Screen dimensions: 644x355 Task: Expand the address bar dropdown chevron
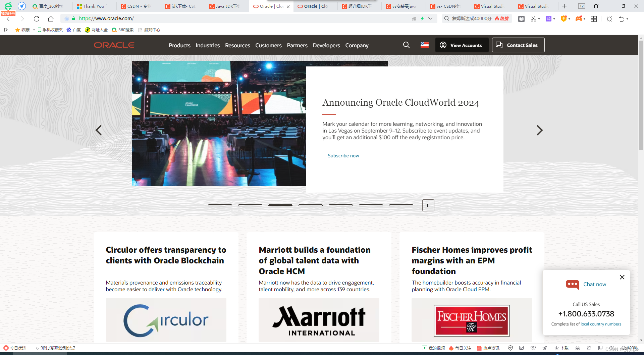click(x=430, y=19)
